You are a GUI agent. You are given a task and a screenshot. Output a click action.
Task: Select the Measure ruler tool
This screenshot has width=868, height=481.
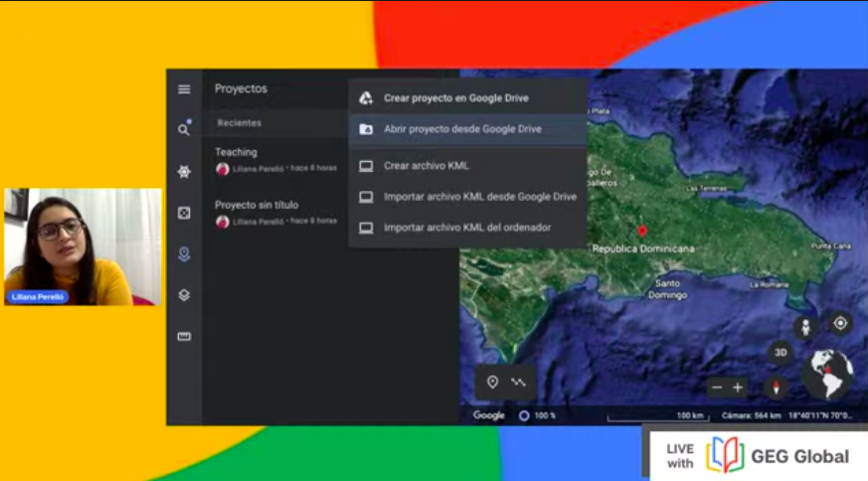[x=184, y=336]
